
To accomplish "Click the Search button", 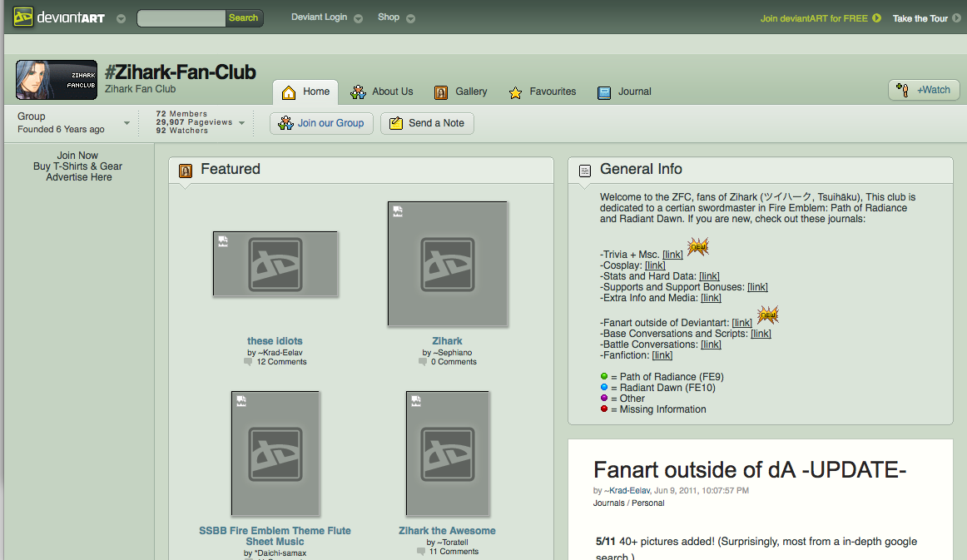I will pos(244,17).
